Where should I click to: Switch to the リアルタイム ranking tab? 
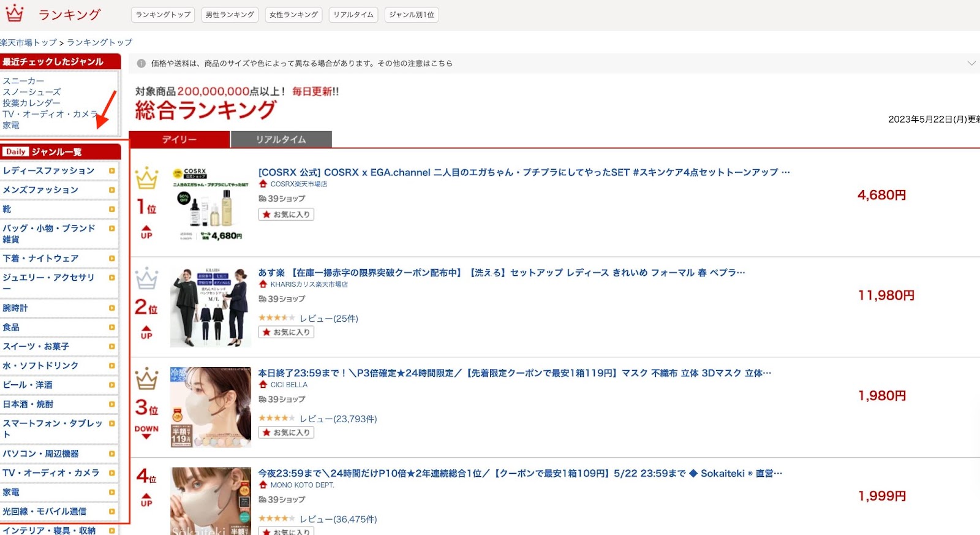[x=281, y=139]
